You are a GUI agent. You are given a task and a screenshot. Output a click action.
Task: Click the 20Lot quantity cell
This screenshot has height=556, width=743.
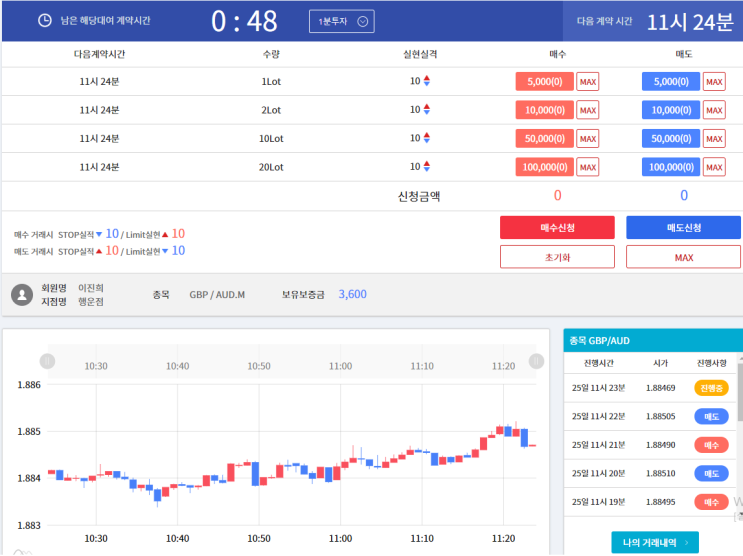[271, 167]
